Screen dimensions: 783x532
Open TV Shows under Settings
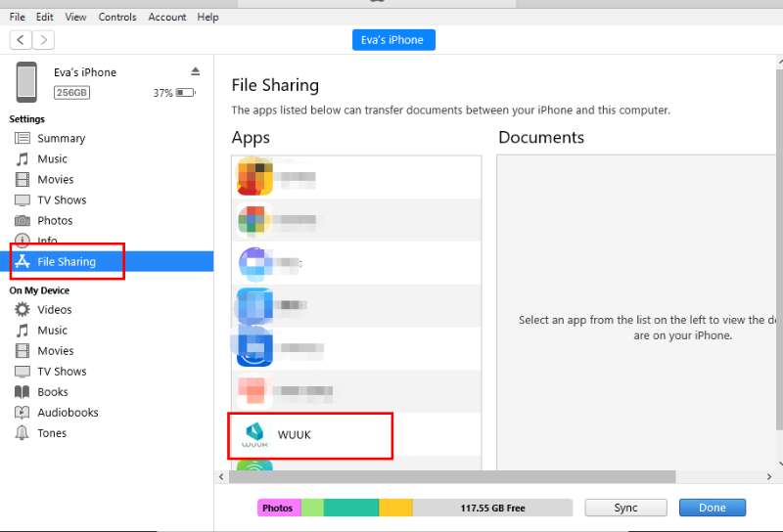[62, 199]
